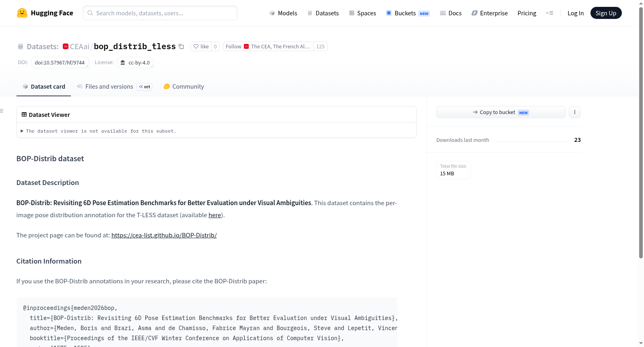Image resolution: width=644 pixels, height=347 pixels.
Task: Click the Log In link
Action: pyautogui.click(x=576, y=13)
